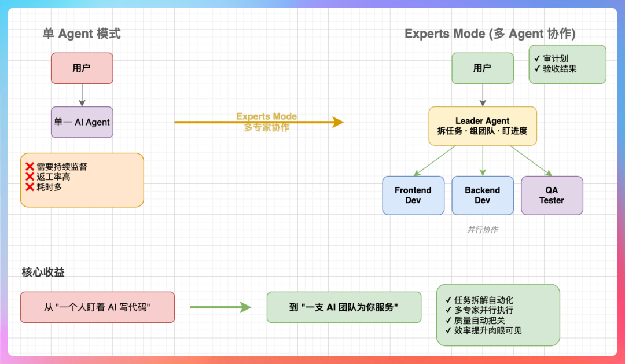Click the red ❌ beside 需要持续监督

29,166
